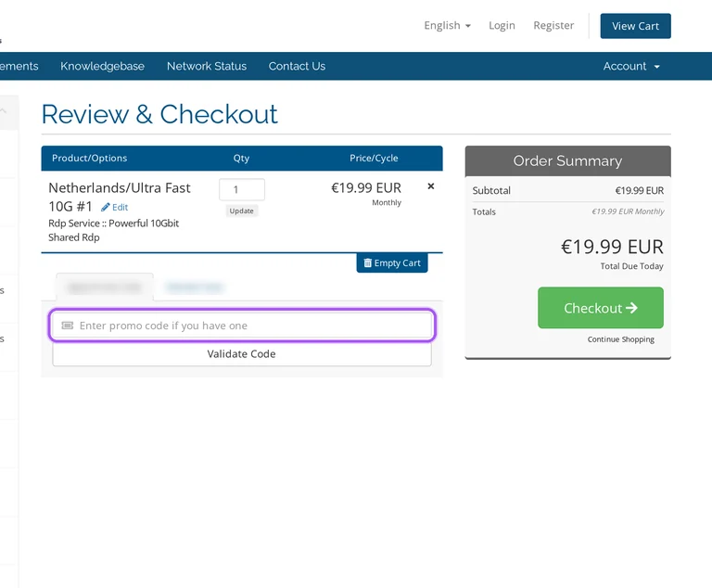This screenshot has width=712, height=588.
Task: Select the blurred first promo tab
Action: coord(105,288)
